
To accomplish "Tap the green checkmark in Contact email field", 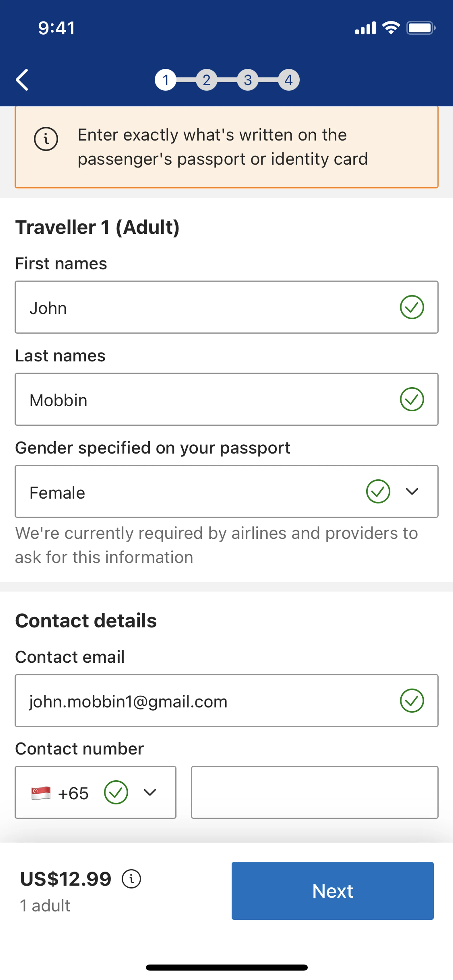I will [411, 701].
